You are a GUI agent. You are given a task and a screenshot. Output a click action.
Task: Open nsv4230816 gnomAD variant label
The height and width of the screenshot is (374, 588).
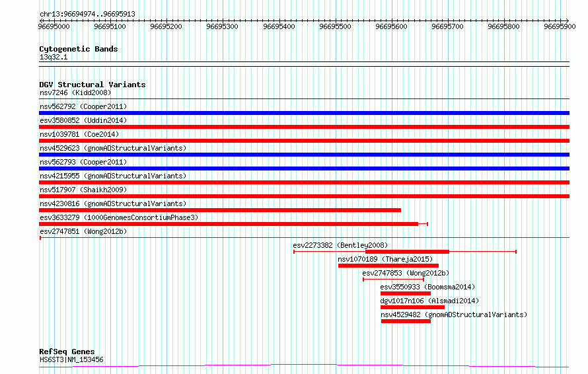tap(113, 204)
